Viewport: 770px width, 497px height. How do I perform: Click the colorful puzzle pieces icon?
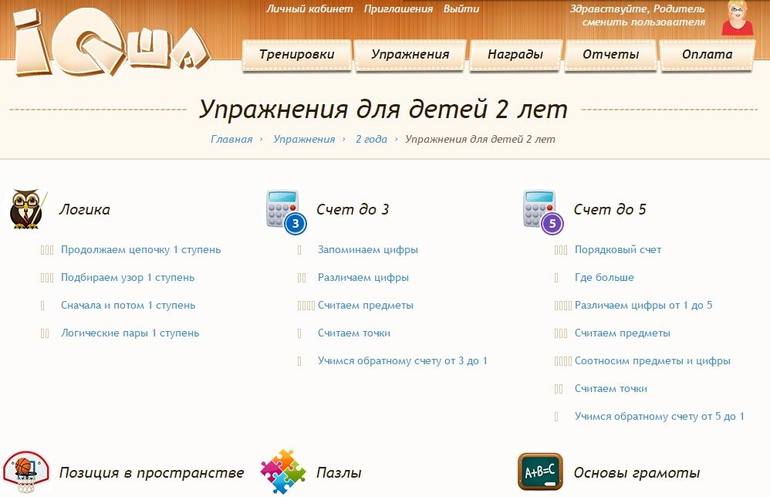(x=282, y=471)
